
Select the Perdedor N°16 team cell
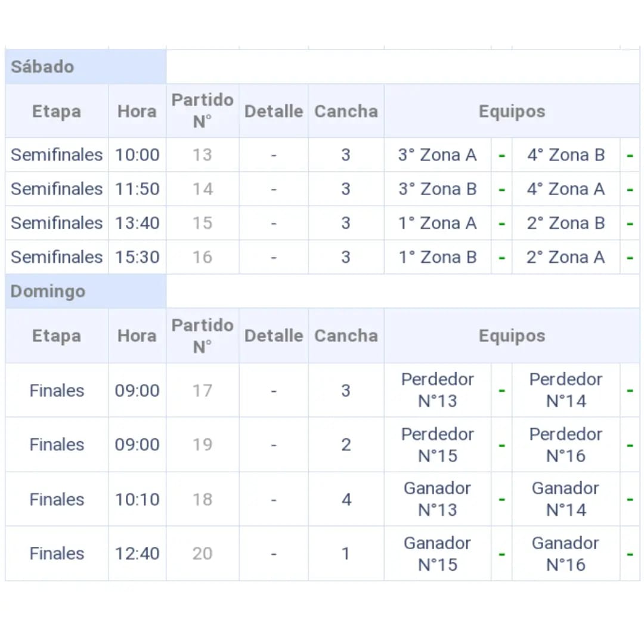[x=565, y=445]
